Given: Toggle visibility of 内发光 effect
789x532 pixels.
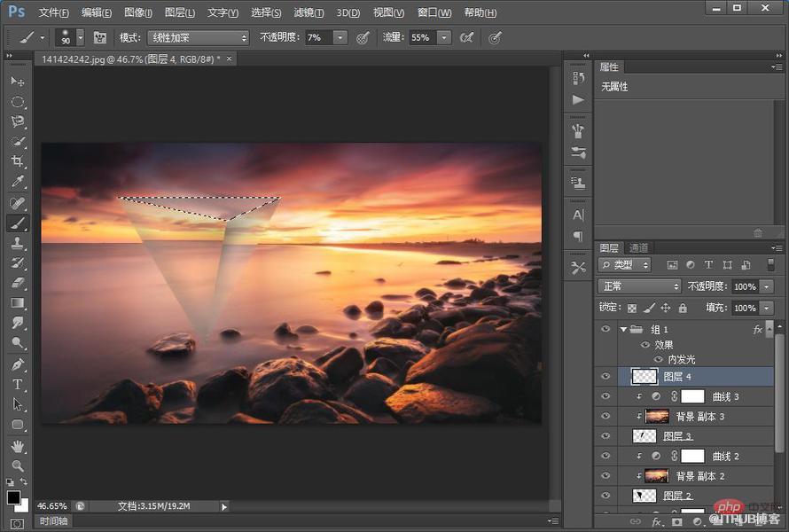Looking at the screenshot, I should [x=658, y=359].
